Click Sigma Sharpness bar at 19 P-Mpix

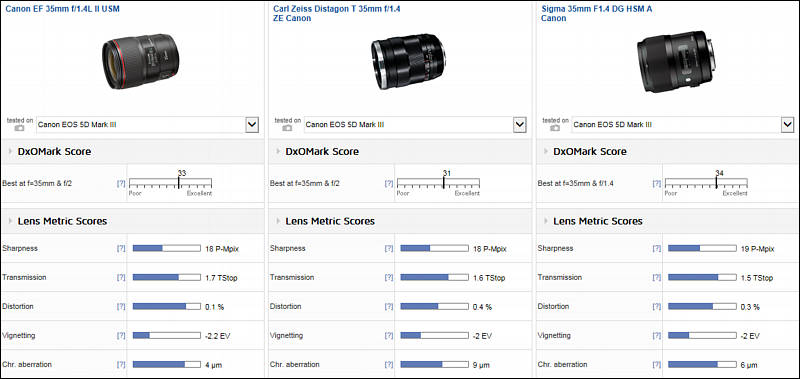coord(702,248)
